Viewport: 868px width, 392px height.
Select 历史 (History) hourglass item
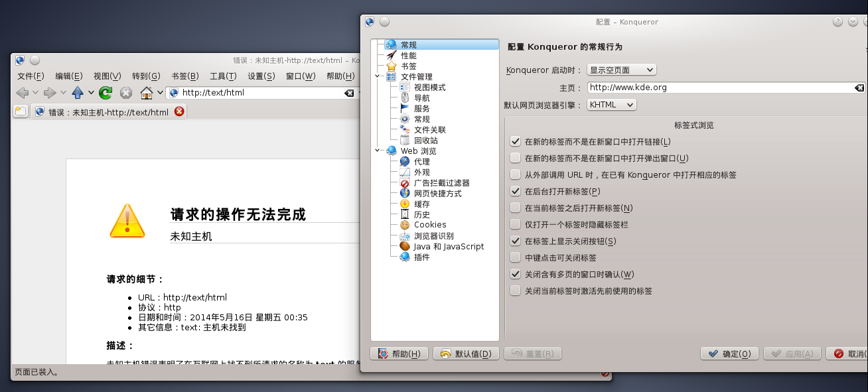coord(421,215)
